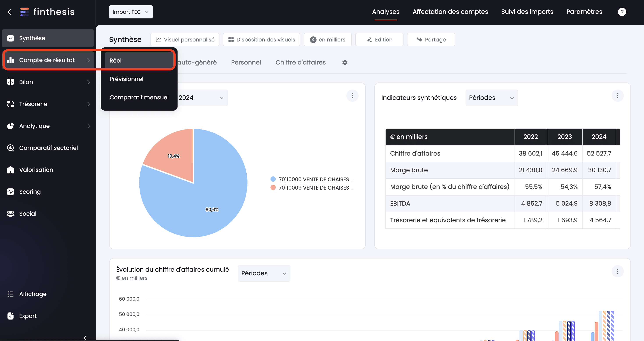The width and height of the screenshot is (644, 341).
Task: Click the 57,4% marge brute value
Action: click(603, 187)
